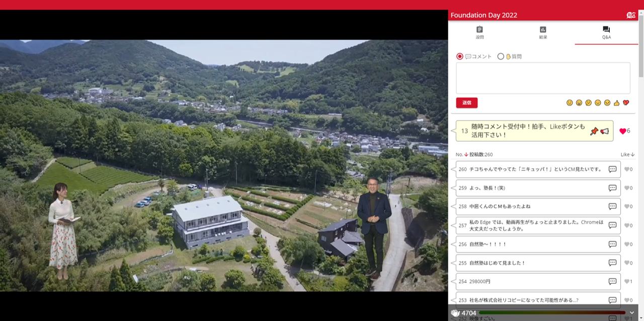The image size is (644, 321).
Task: Click the 4704 applause count
Action: (x=468, y=313)
